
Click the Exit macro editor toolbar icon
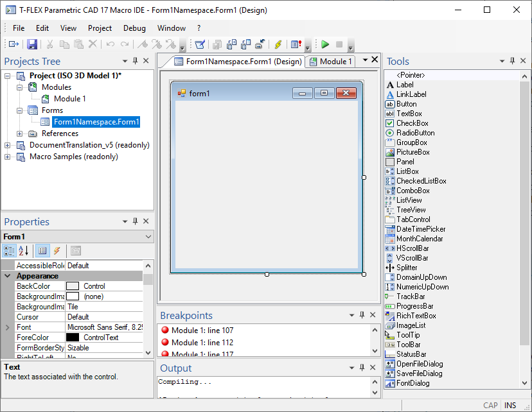click(x=14, y=44)
